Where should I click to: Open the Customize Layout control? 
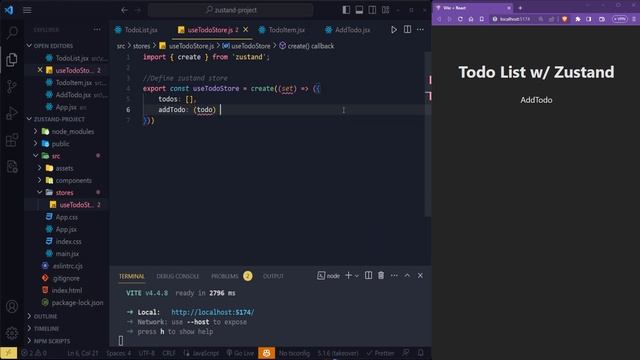click(x=385, y=10)
